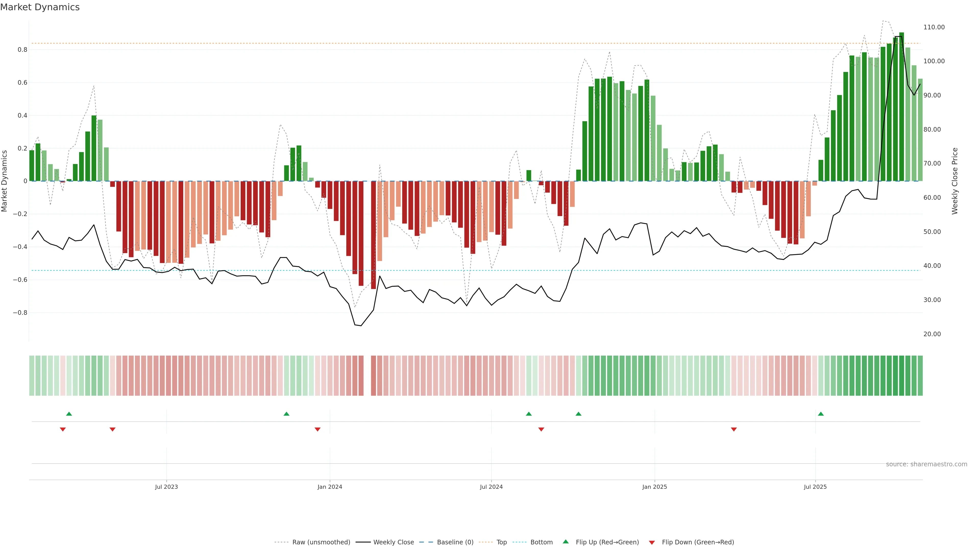
Task: Click green flip-up marker just after Jul 2024
Action: coord(529,414)
